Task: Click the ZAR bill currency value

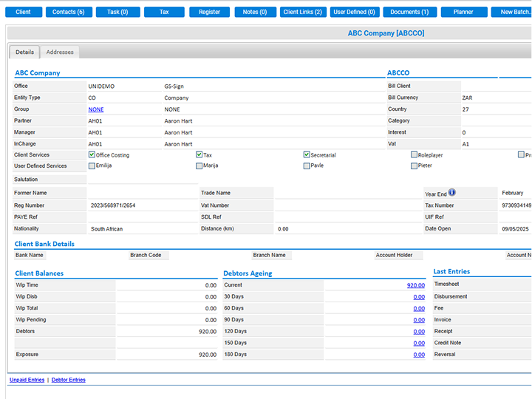Action: tap(467, 98)
